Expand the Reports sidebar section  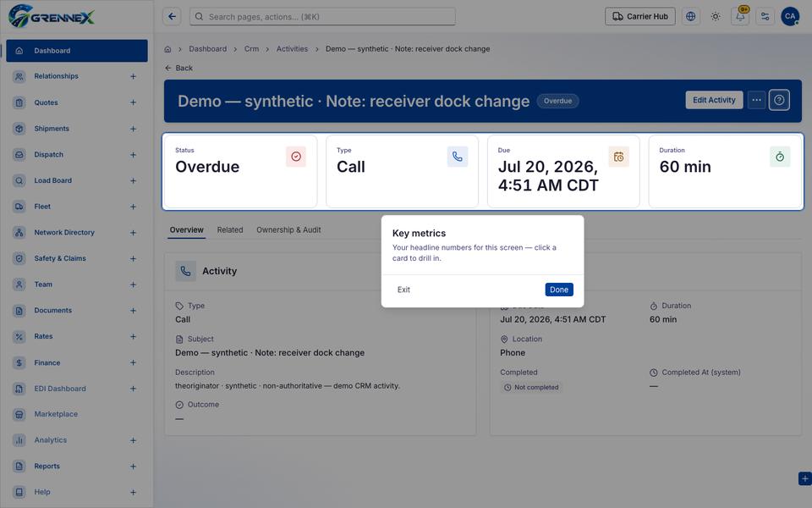coord(133,467)
